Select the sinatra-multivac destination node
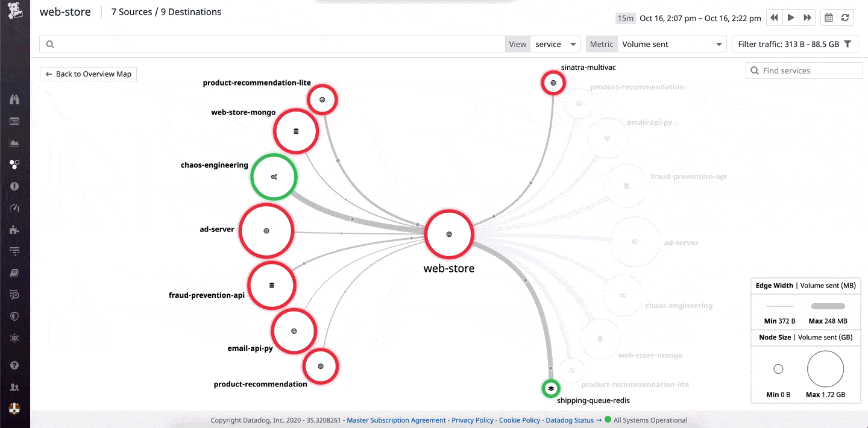 [553, 83]
